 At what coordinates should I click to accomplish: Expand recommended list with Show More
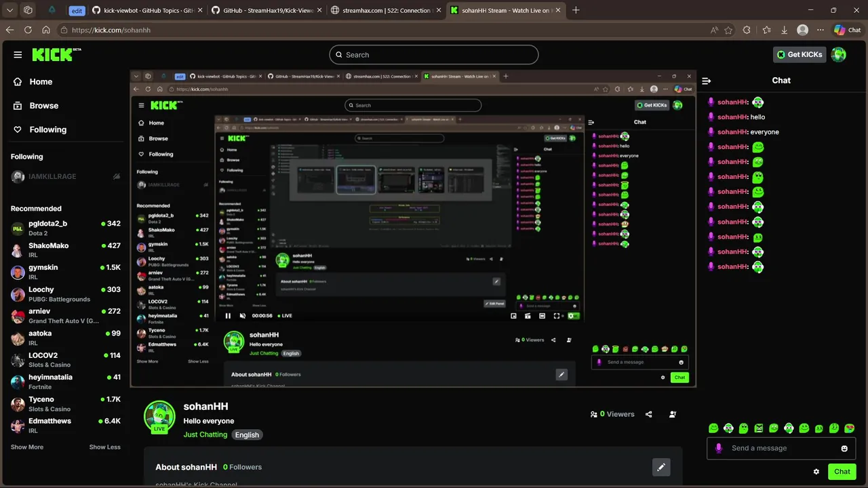pos(27,447)
